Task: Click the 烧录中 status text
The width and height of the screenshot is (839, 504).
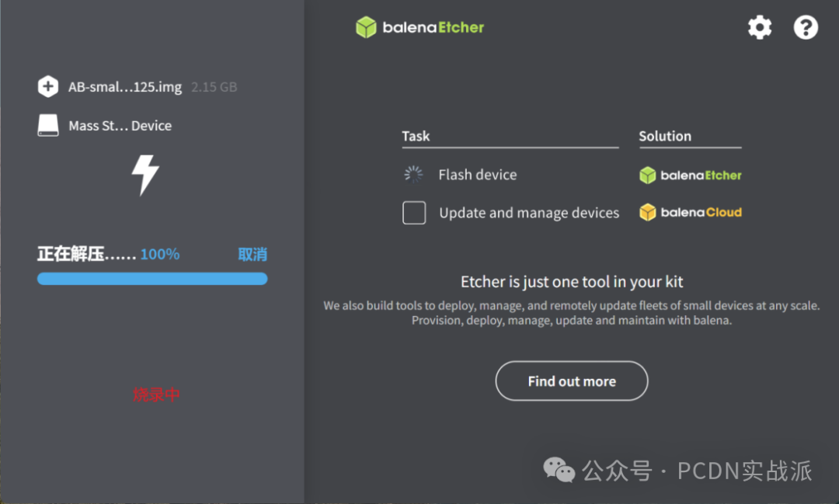Action: (x=157, y=395)
